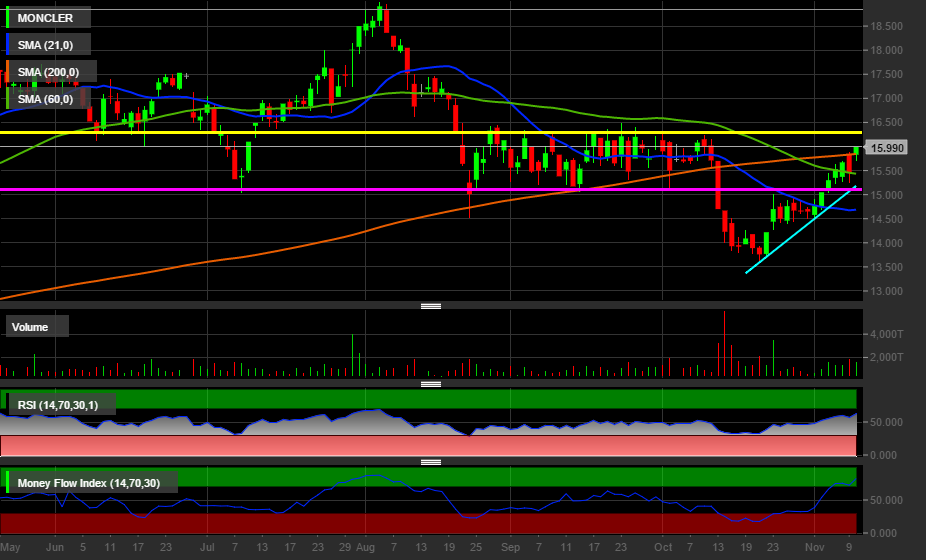926x560 pixels.
Task: Click the 17.000 price axis label
Action: pos(886,99)
